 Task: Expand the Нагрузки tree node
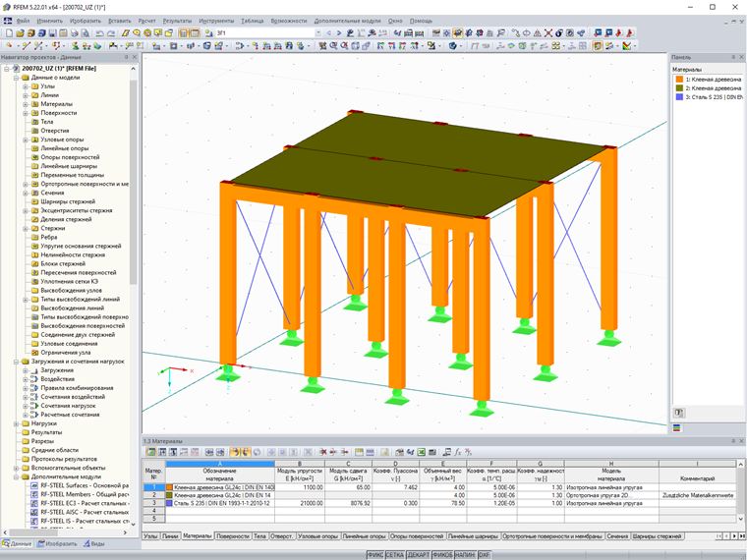tap(16, 423)
